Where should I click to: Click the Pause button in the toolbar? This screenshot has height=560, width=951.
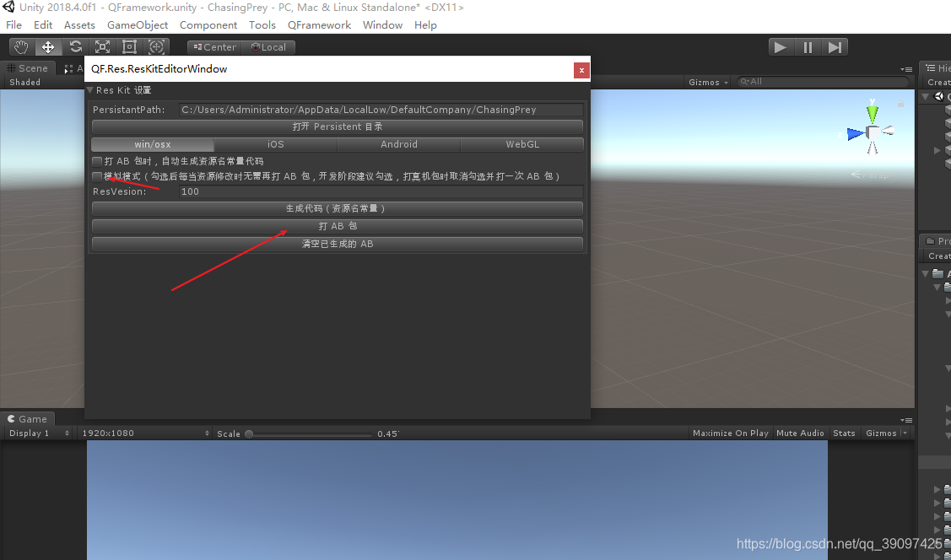[x=808, y=46]
